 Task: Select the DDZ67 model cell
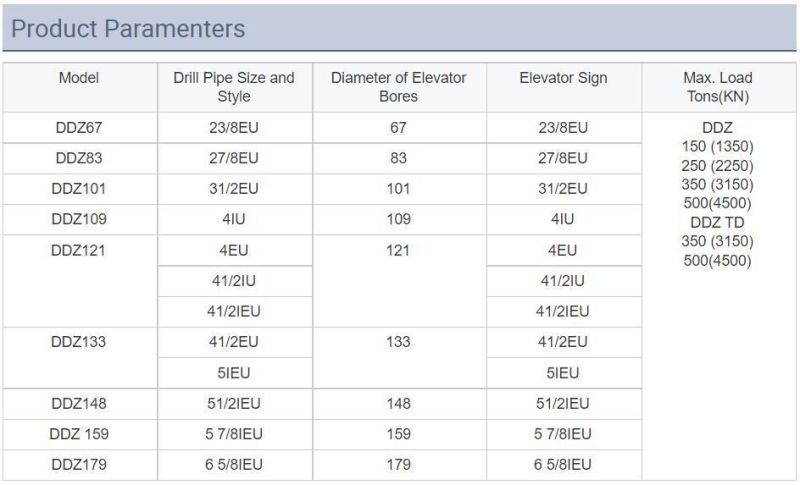coord(79,127)
